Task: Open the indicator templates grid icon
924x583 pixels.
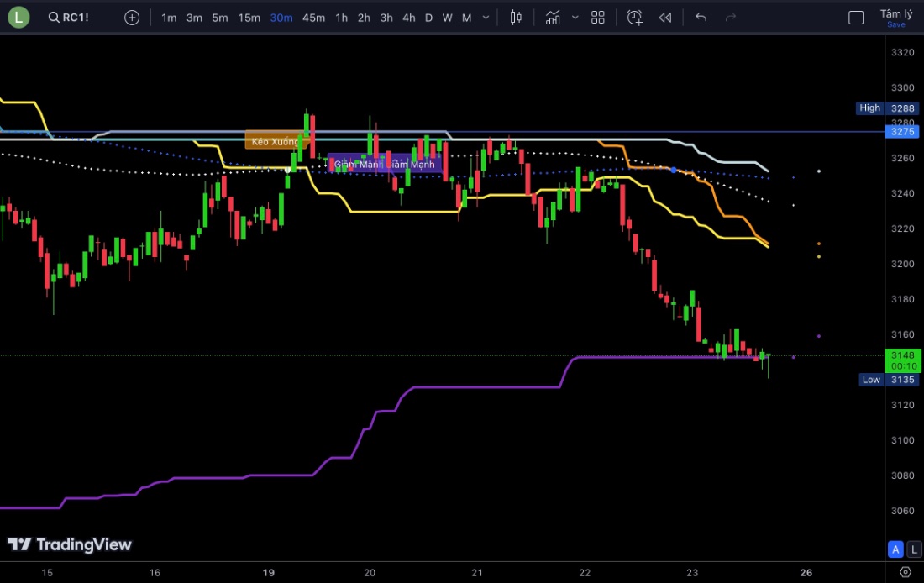Action: tap(598, 18)
